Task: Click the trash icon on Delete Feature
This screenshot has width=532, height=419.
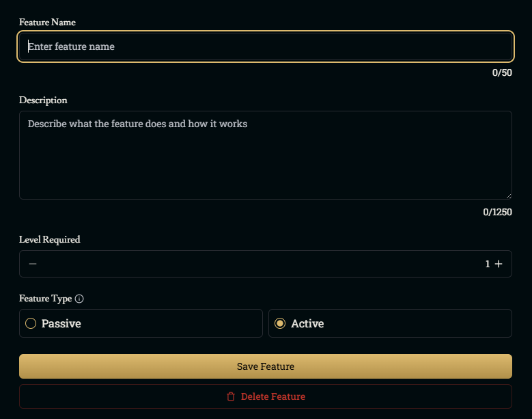Action: (231, 396)
